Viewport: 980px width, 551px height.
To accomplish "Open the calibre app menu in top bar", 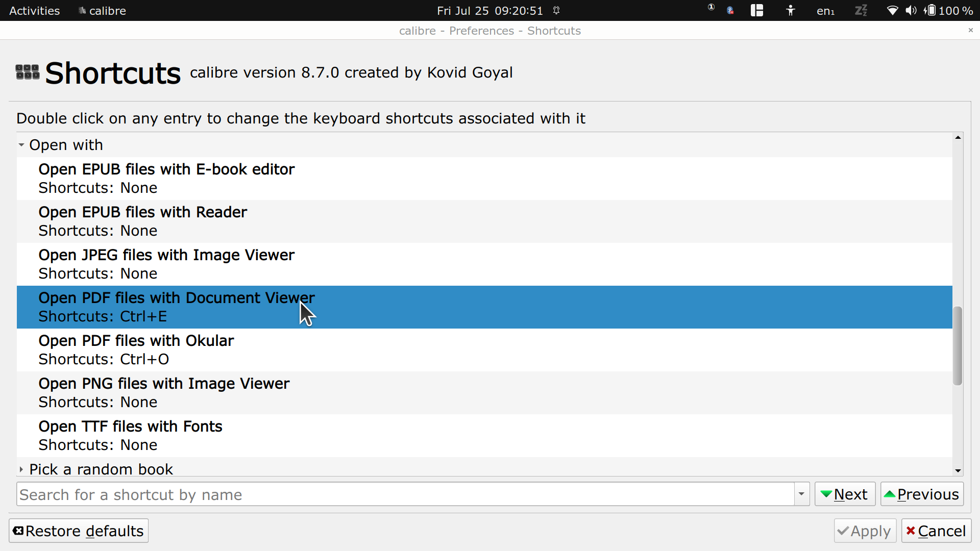I will 102,10.
